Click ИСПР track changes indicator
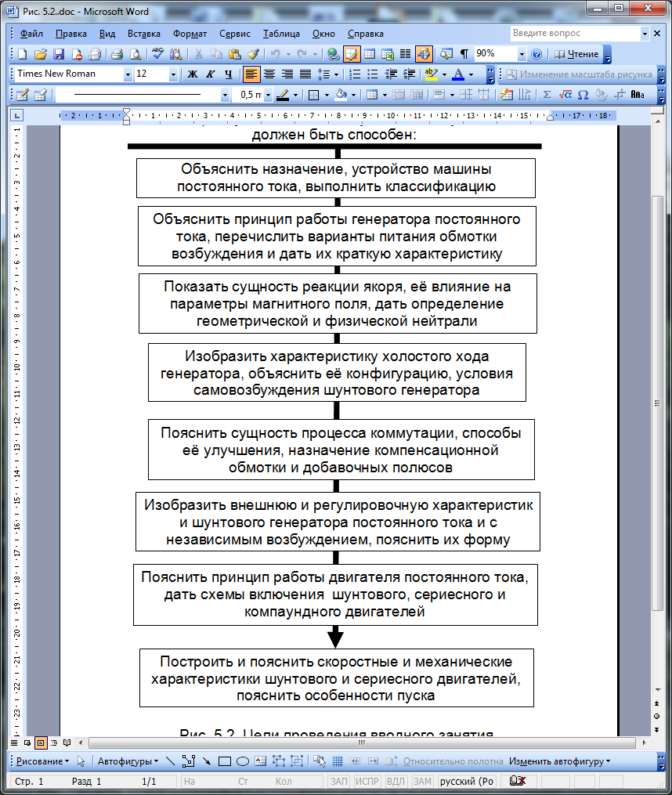The width and height of the screenshot is (672, 795). click(367, 782)
